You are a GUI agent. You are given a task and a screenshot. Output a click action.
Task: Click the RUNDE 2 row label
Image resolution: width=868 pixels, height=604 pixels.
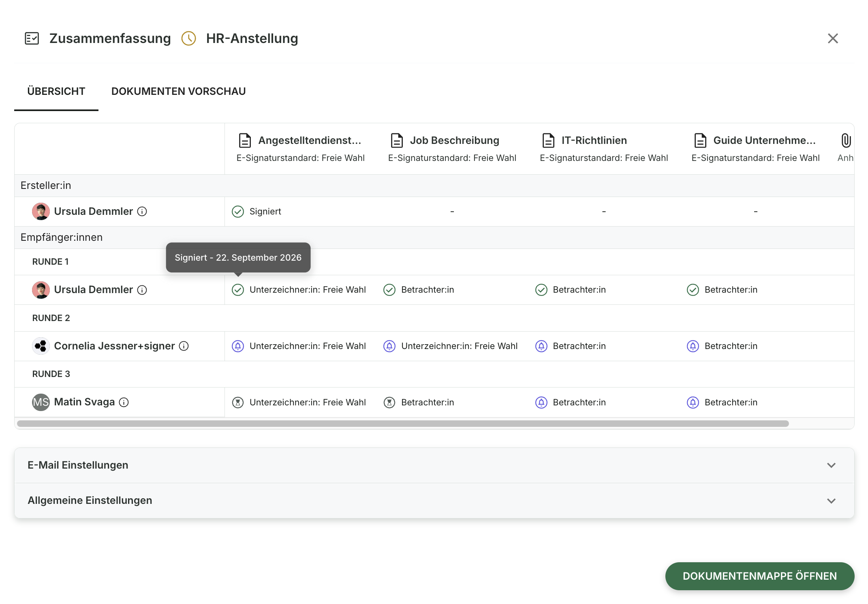[51, 318]
